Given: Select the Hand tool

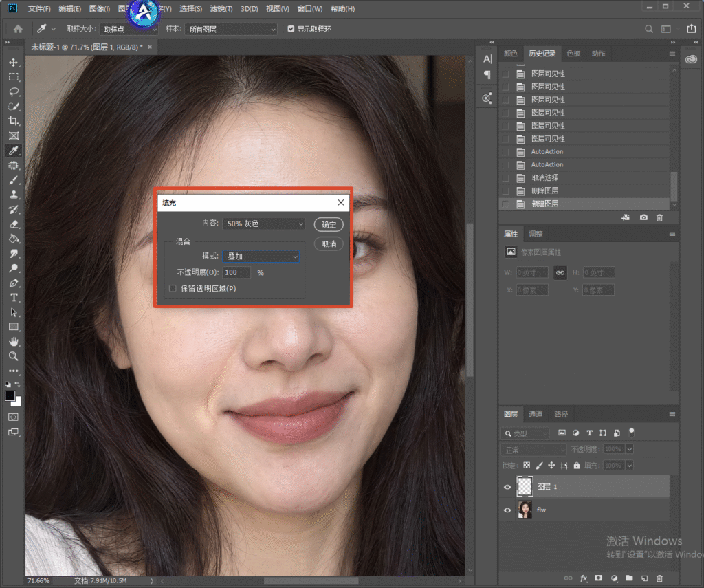Looking at the screenshot, I should coord(14,341).
